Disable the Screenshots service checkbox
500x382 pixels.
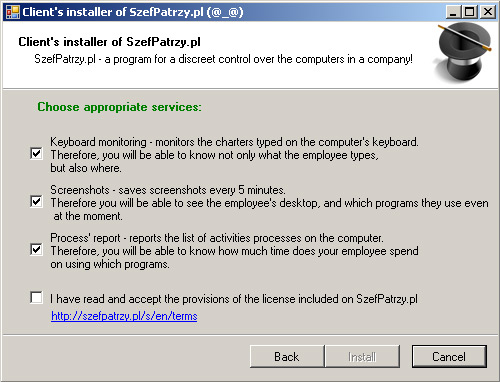click(36, 202)
